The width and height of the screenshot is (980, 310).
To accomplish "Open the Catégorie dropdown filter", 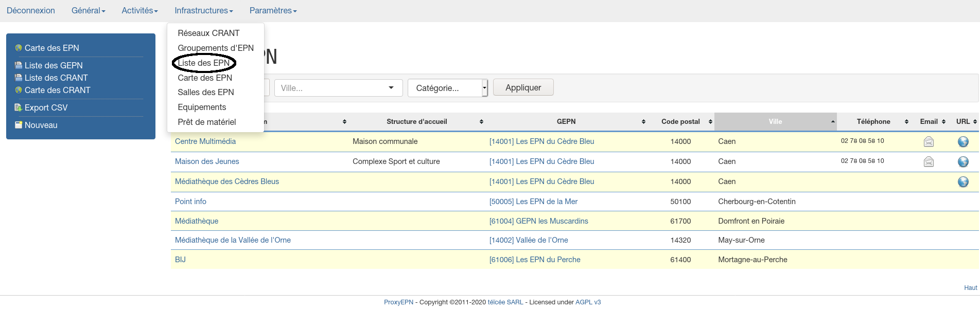I will pyautogui.click(x=447, y=88).
